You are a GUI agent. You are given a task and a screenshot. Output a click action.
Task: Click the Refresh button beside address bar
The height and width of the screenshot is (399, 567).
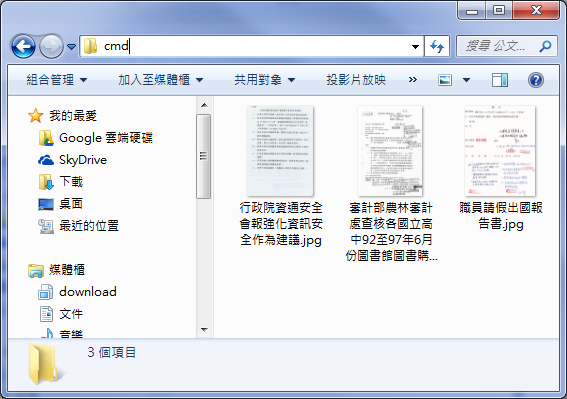click(437, 46)
